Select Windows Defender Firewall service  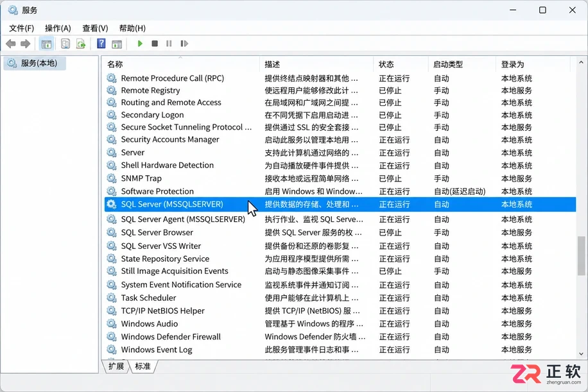pyautogui.click(x=340, y=337)
